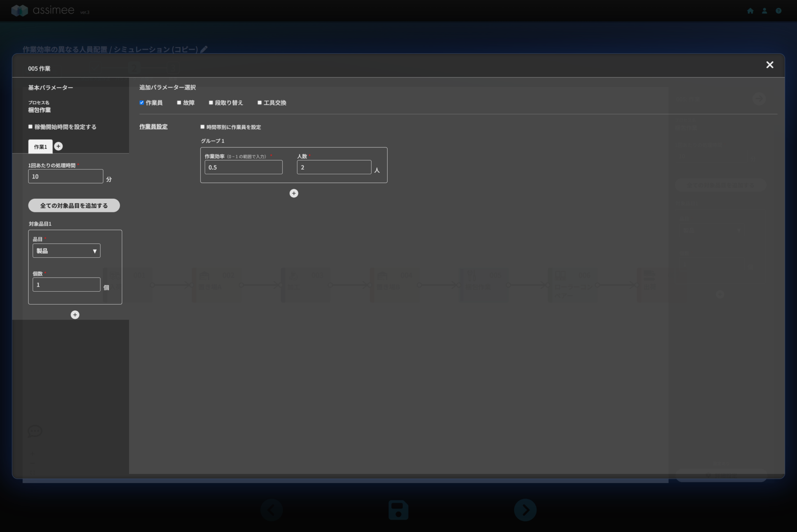Close the 005 作業 dialog with X
This screenshot has height=532, width=797.
pos(769,65)
